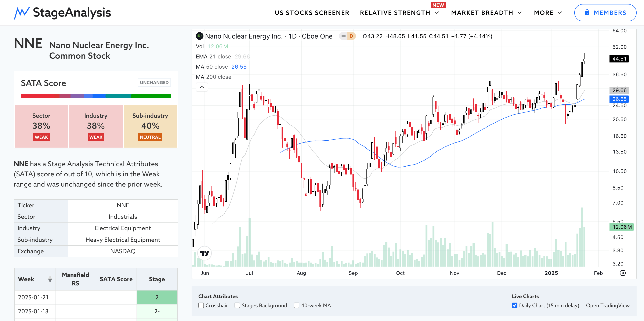644x321 pixels.
Task: Click the 29.66 EMA price label
Action: click(619, 90)
